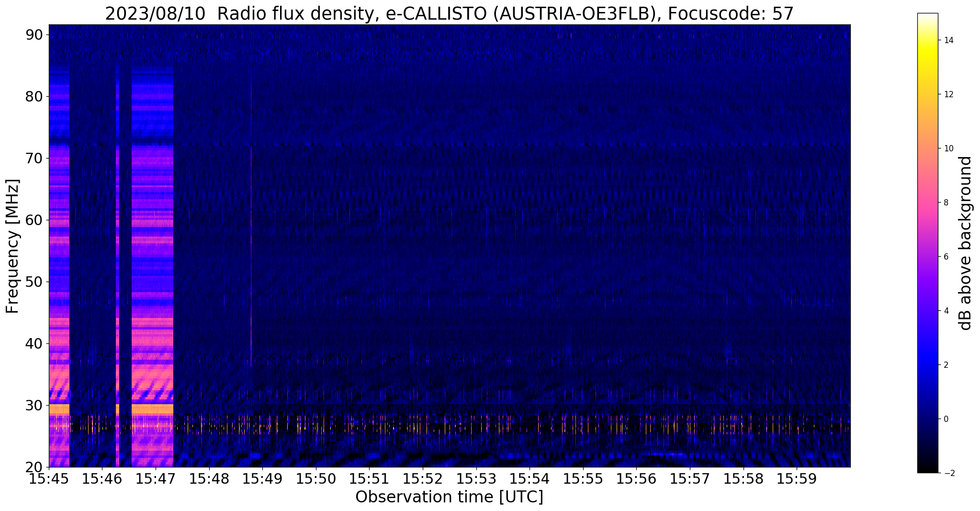Click the 15:46 time tick label

[102, 479]
